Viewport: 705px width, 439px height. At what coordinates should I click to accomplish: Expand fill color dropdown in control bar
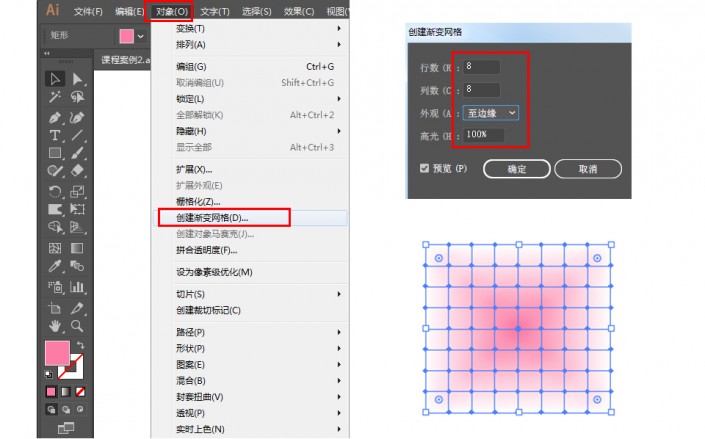pyautogui.click(x=141, y=36)
